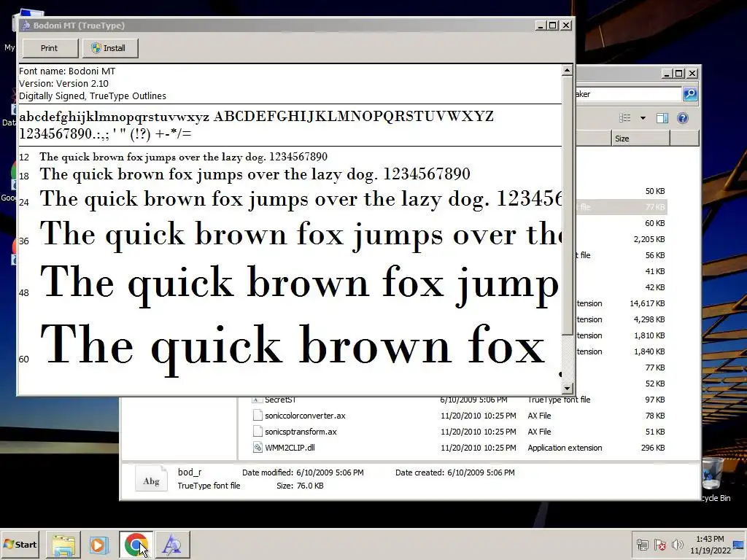Open Explorer help question mark icon

click(683, 118)
